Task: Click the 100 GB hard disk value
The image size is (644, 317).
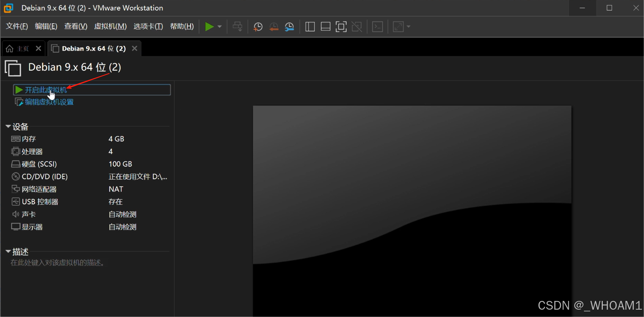Action: pyautogui.click(x=120, y=164)
